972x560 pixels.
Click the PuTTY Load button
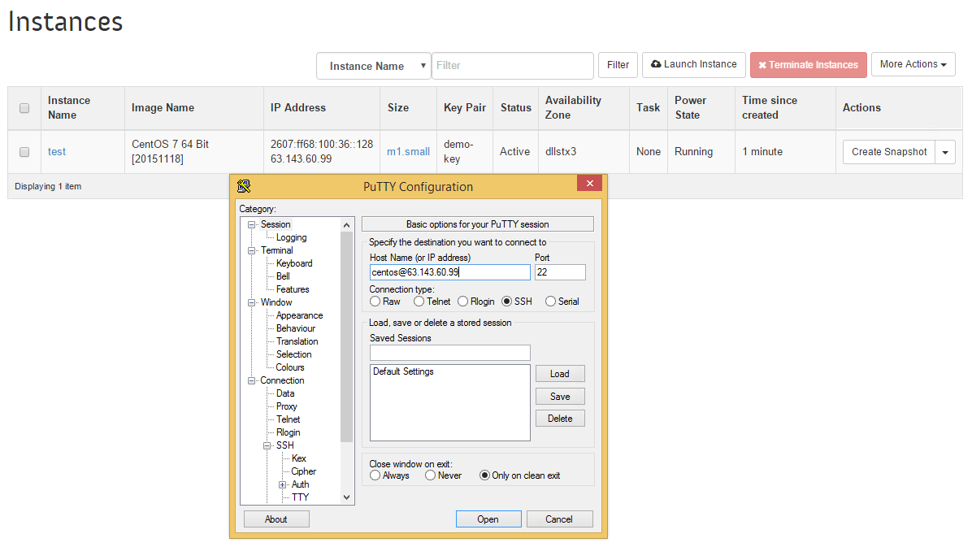click(x=560, y=374)
